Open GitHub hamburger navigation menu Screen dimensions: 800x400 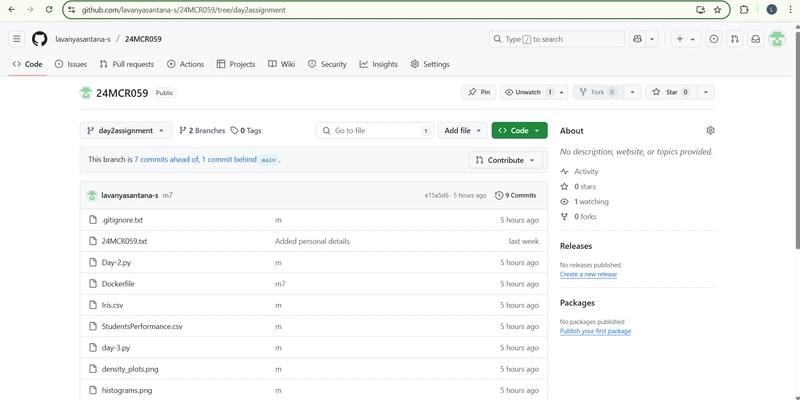click(17, 39)
